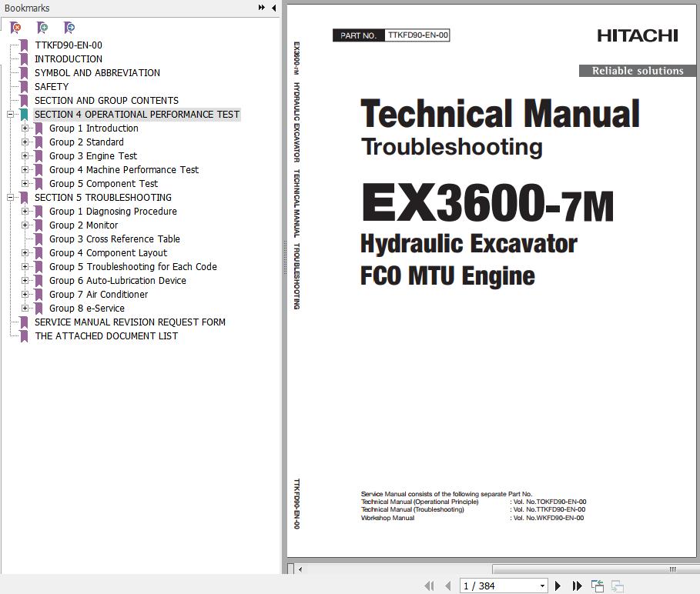Expand Group 2 Standard
This screenshot has width=700, height=594.
pos(25,142)
